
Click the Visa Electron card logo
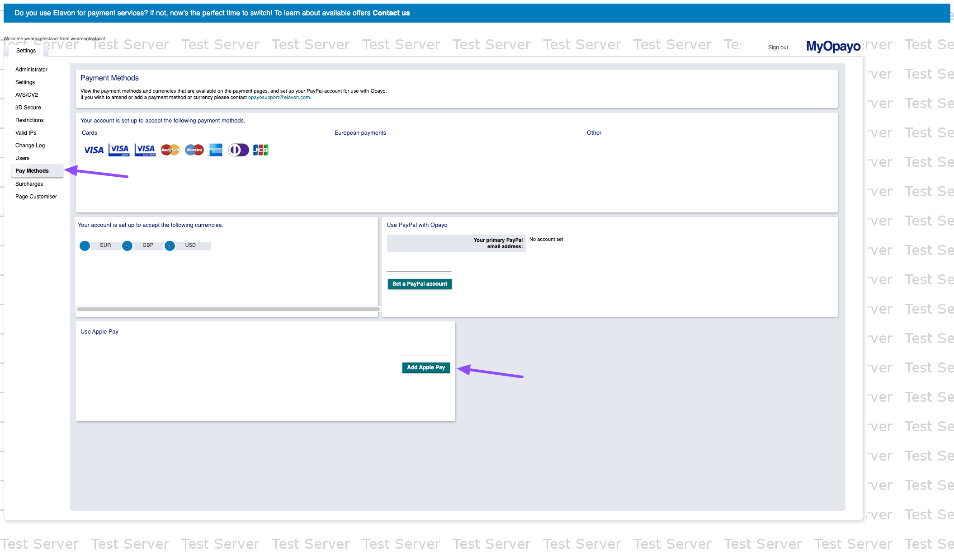[145, 150]
